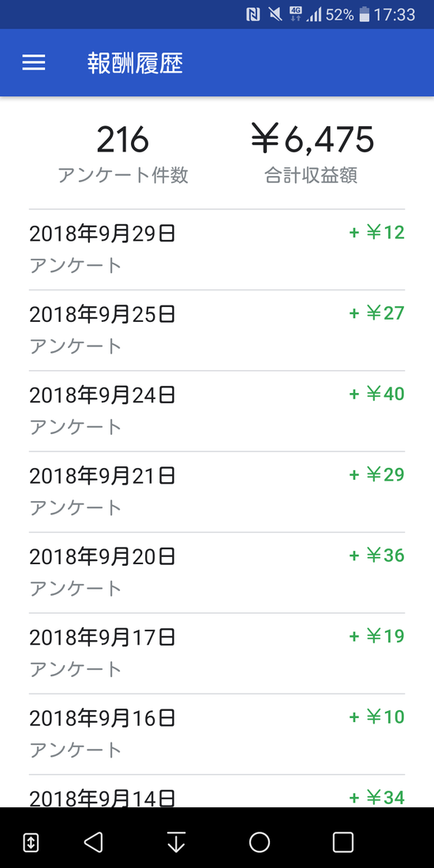Tap the muted sound status icon
Image resolution: width=434 pixels, height=868 pixels.
click(x=275, y=15)
